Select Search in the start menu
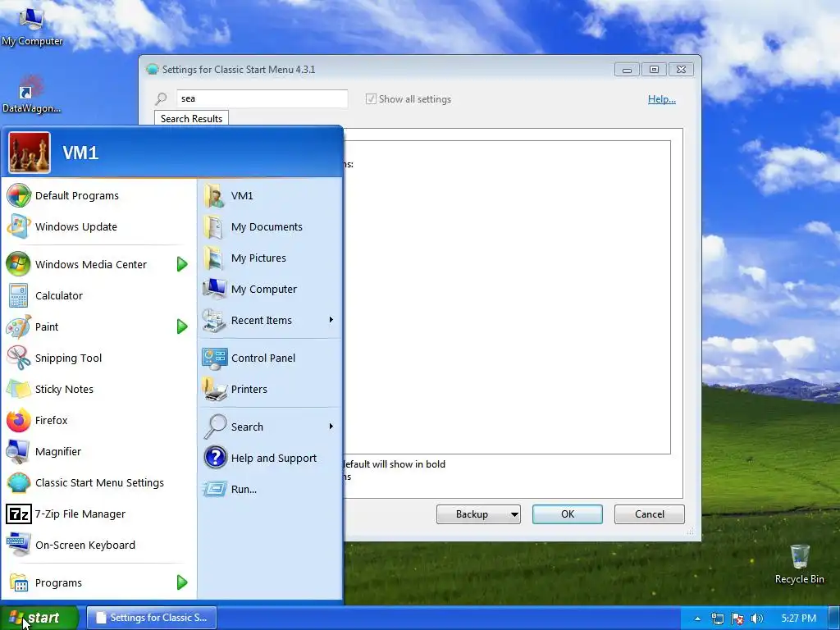Image resolution: width=840 pixels, height=630 pixels. (270, 427)
